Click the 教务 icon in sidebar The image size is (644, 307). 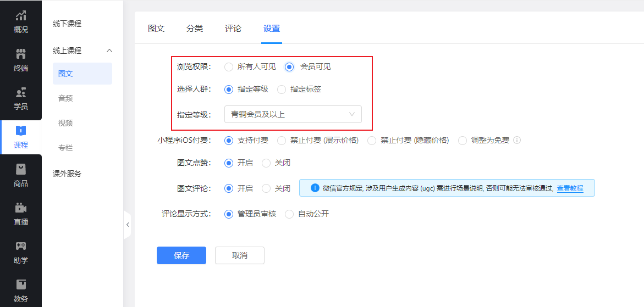point(20,284)
